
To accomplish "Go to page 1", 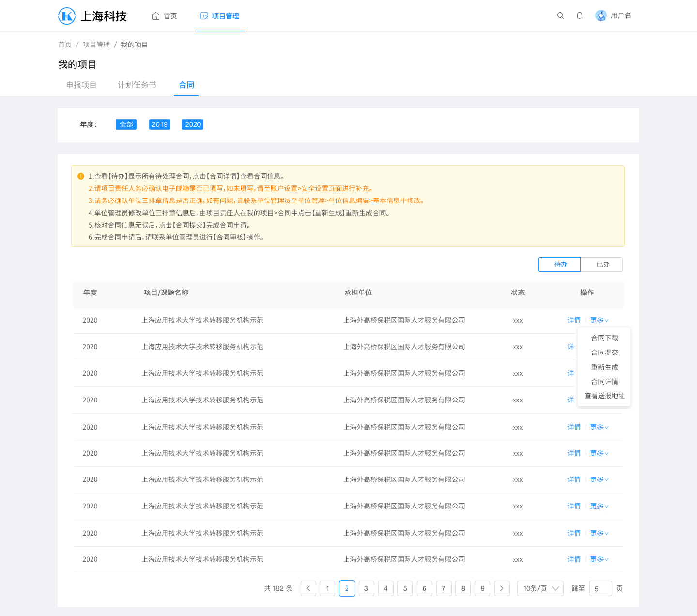I will [x=328, y=588].
